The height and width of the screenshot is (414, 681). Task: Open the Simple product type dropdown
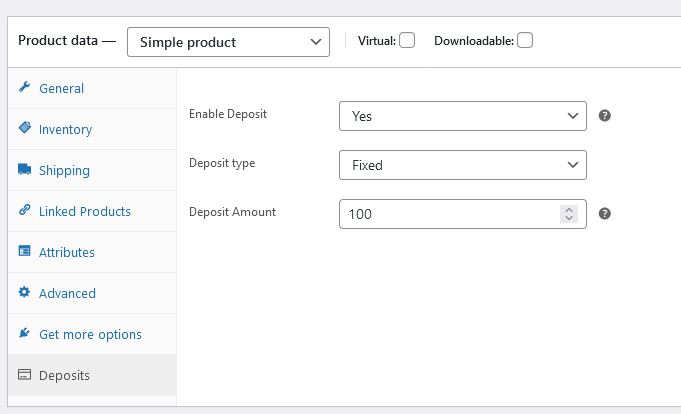coord(228,42)
